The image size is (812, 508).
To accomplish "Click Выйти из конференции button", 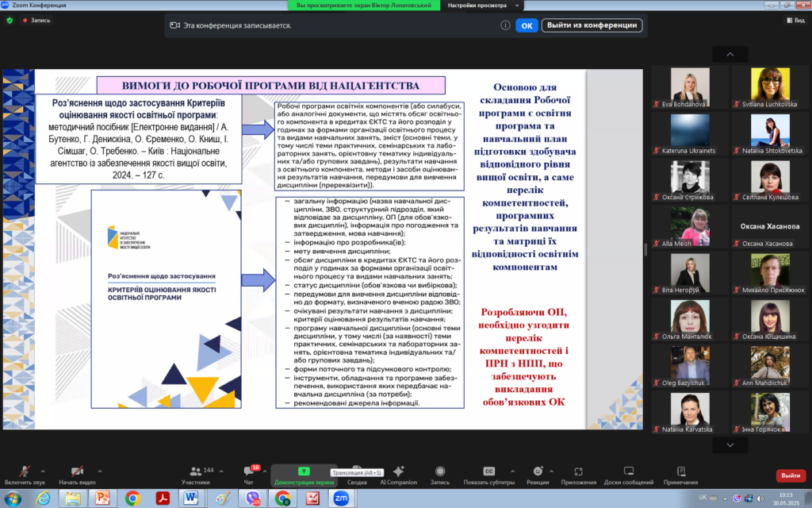I will tap(592, 25).
